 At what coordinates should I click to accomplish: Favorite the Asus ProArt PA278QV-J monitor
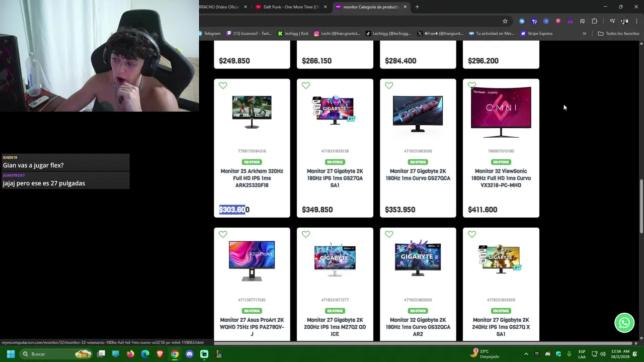(x=223, y=234)
